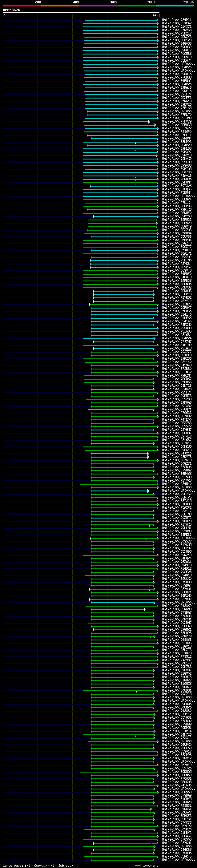Screen dimensions: 197x868
Task: Open hit UniRef100_Q10S72
Action: (x=177, y=26)
